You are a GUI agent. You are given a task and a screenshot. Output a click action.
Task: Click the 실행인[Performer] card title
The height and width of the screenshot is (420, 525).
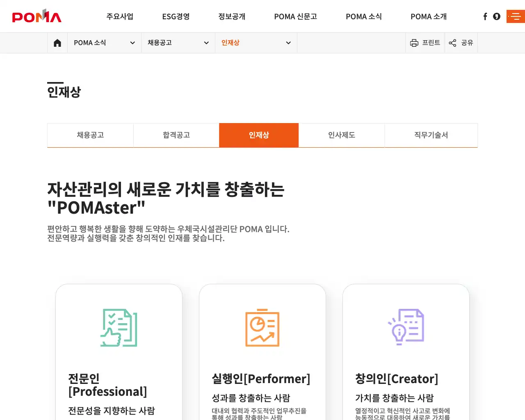coord(261,379)
